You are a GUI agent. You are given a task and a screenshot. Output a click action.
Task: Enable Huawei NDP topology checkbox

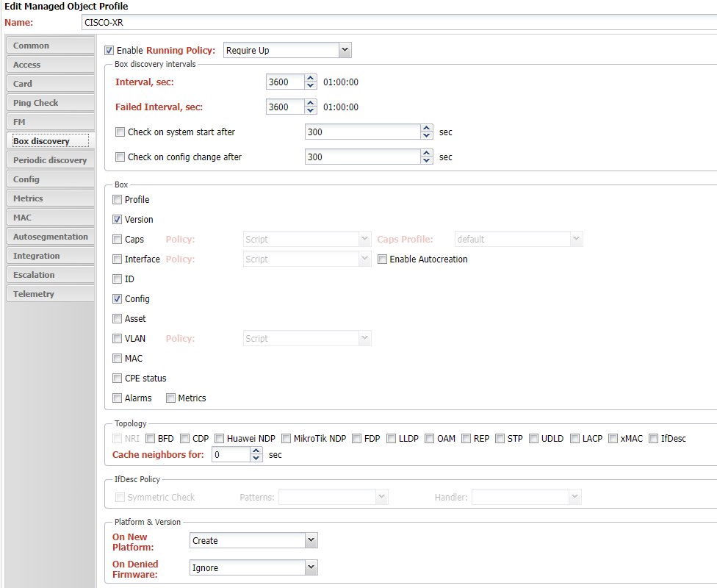point(219,438)
